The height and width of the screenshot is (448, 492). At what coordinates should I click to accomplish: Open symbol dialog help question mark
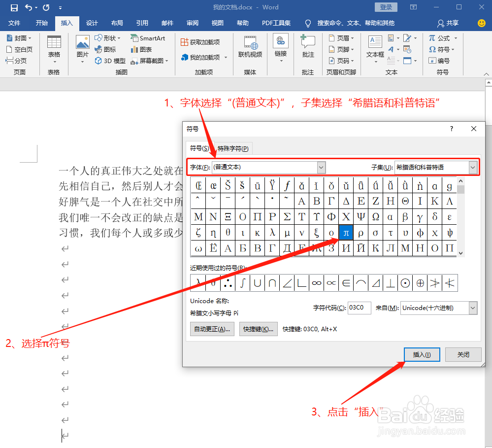click(452, 129)
